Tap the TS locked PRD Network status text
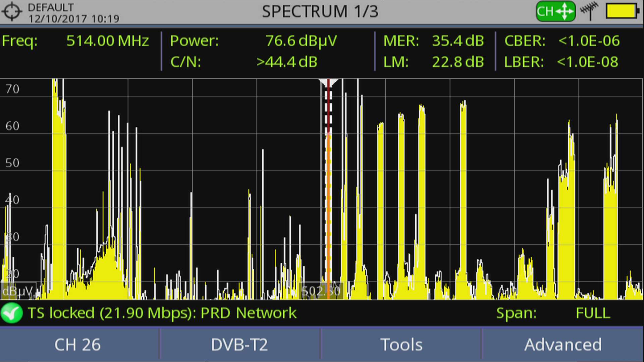The width and height of the screenshot is (644, 362). [162, 313]
